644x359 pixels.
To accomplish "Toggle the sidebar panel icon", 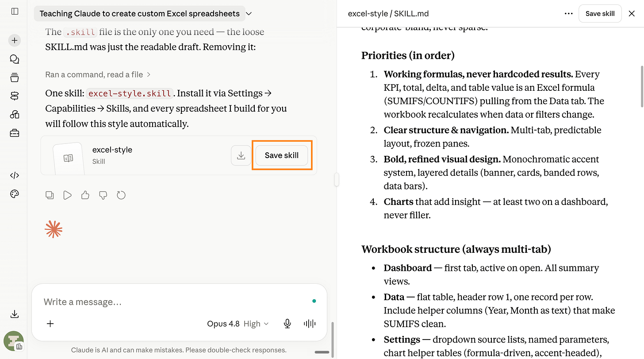I will [15, 12].
